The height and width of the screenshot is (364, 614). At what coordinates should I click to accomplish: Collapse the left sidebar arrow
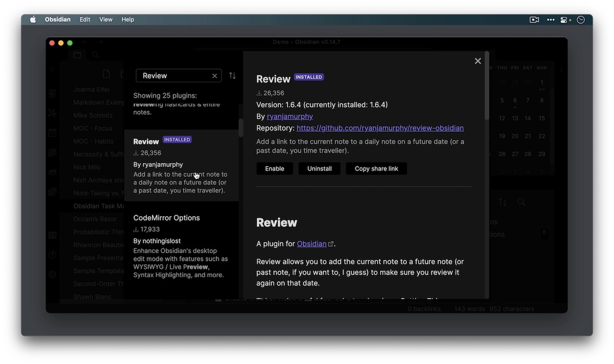pos(52,70)
